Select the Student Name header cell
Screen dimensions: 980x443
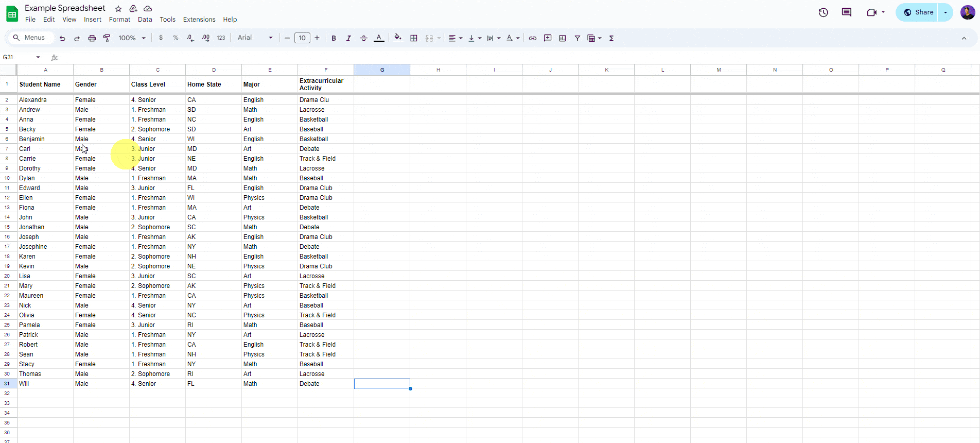(45, 84)
